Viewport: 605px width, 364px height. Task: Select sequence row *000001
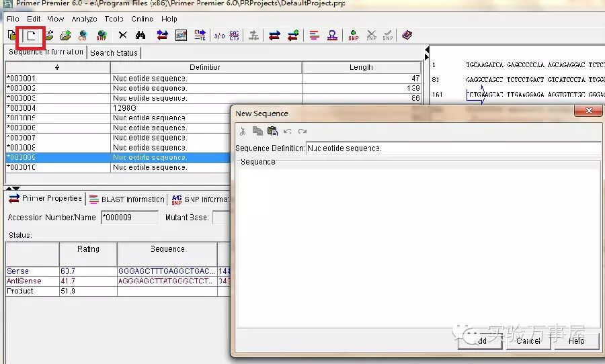pyautogui.click(x=213, y=79)
